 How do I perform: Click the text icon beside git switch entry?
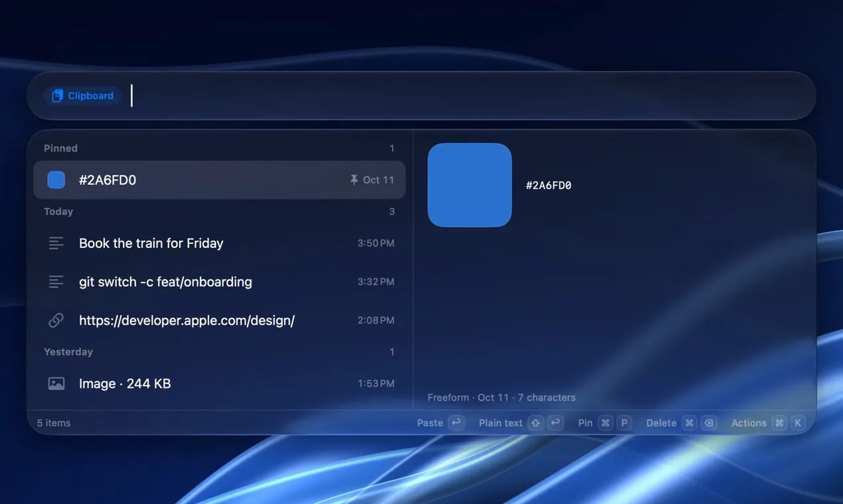coord(56,282)
